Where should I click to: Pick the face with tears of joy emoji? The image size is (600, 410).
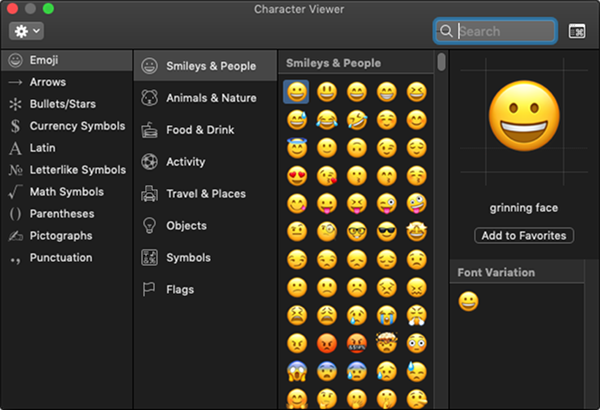[x=327, y=120]
